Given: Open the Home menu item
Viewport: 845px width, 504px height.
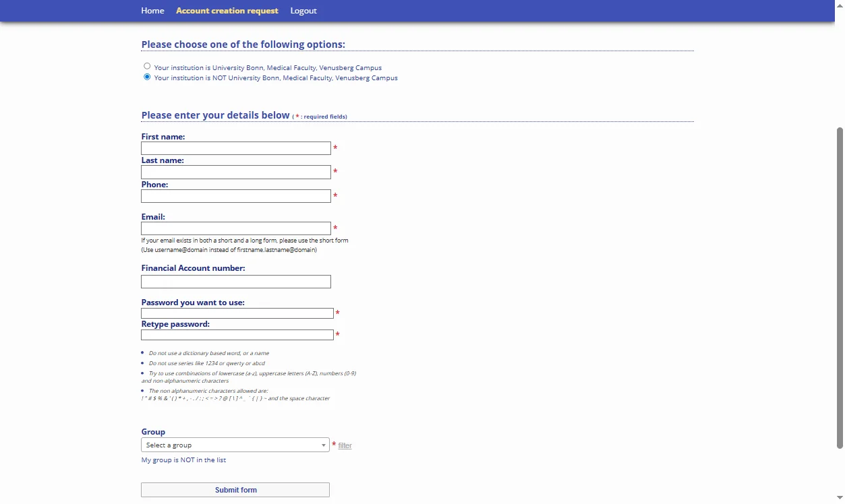Looking at the screenshot, I should pyautogui.click(x=152, y=11).
